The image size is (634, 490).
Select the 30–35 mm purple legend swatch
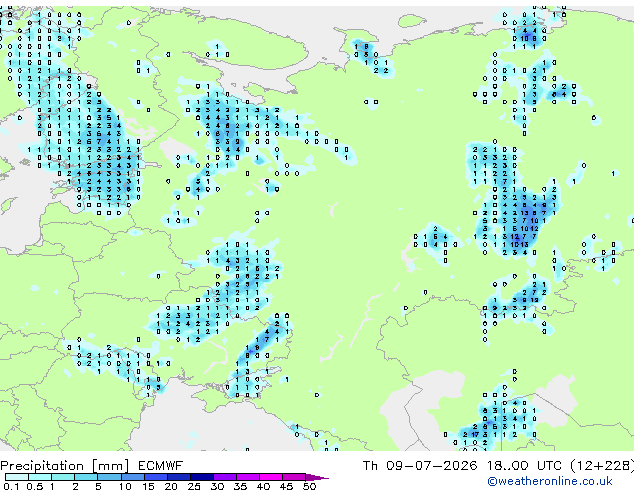(225, 477)
